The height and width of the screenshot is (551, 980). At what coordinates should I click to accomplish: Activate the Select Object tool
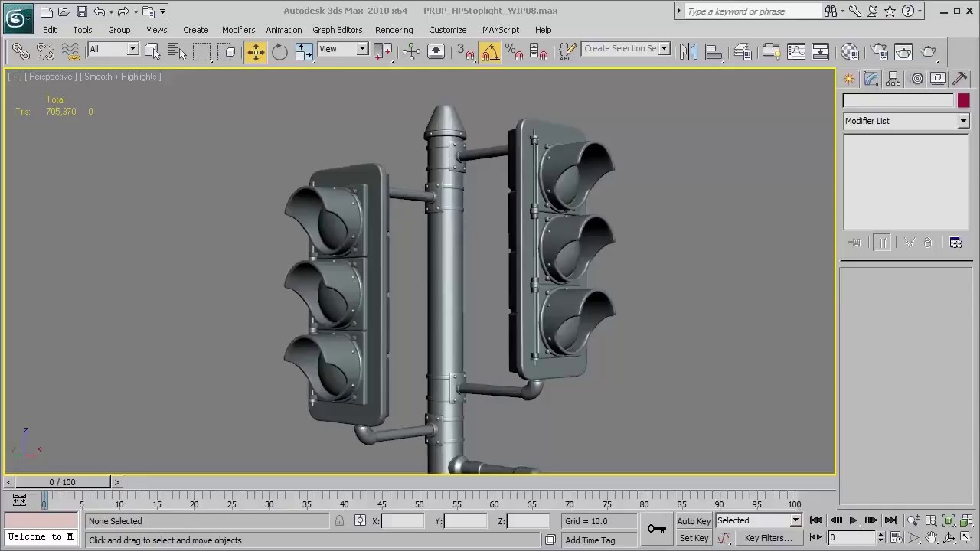pos(152,52)
